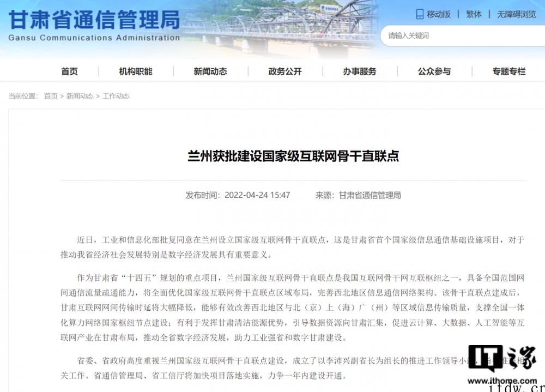Click the source text 来源: 甘肃省通信管理局

[x=358, y=195]
